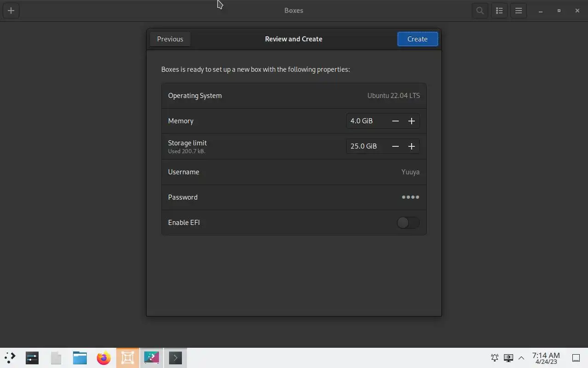
Task: Open the blank document taskbar icon
Action: (x=56, y=358)
